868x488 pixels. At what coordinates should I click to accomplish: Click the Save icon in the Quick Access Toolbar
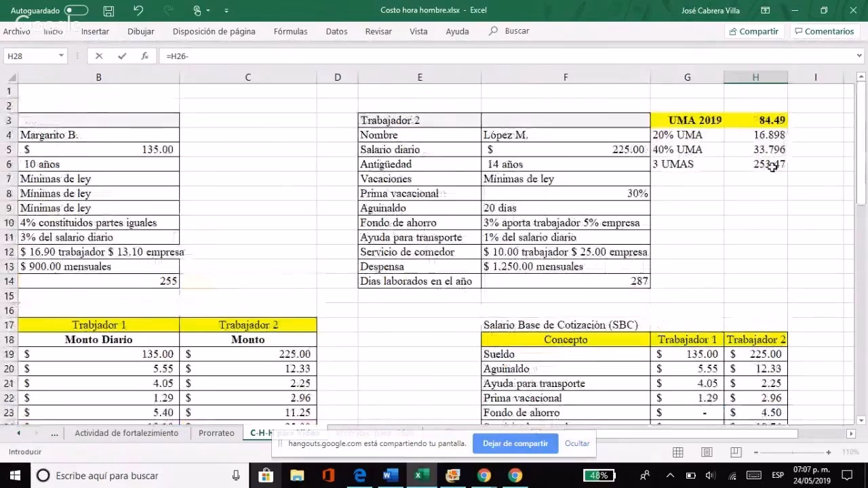coord(108,10)
